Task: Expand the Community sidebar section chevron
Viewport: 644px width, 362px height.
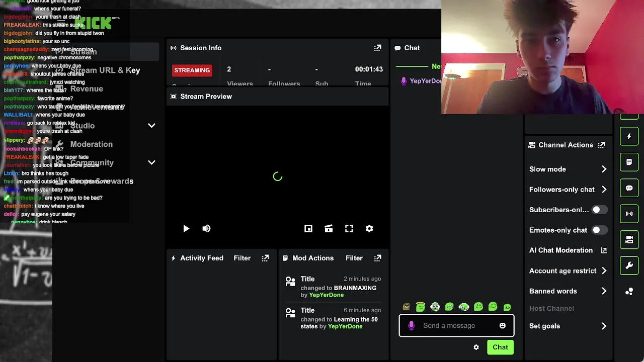Action: tap(151, 162)
